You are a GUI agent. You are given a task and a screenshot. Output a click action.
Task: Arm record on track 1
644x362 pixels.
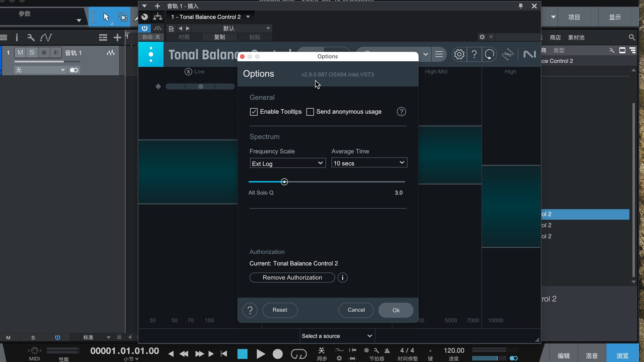pos(44,53)
